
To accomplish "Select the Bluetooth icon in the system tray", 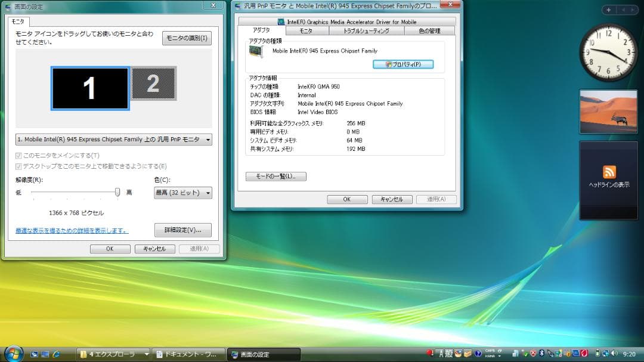I will (x=541, y=354).
